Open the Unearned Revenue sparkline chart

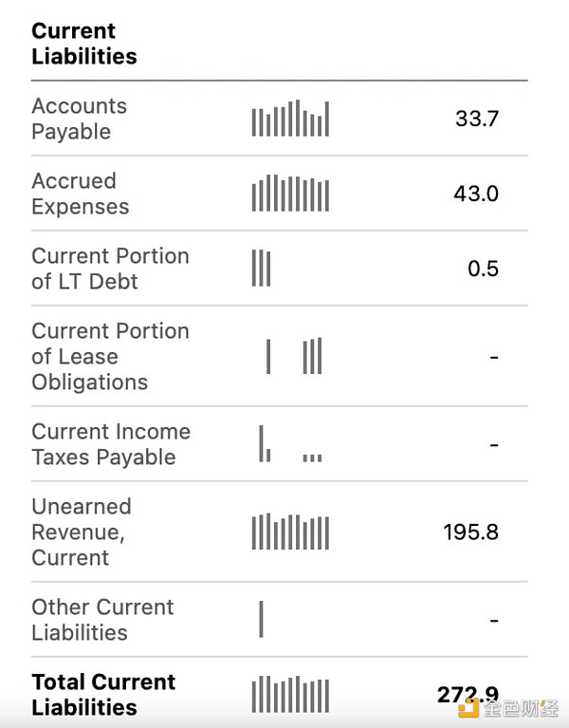tap(290, 532)
